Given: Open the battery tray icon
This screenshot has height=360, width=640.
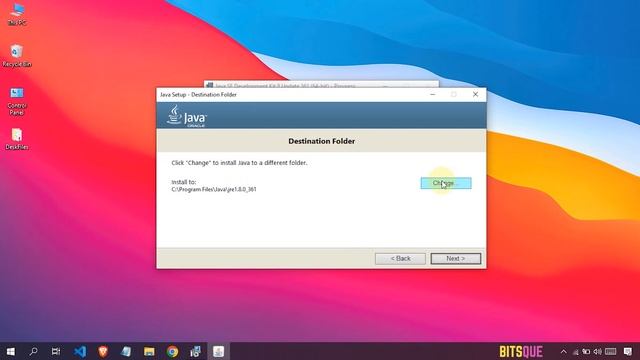Looking at the screenshot, I should point(586,352).
